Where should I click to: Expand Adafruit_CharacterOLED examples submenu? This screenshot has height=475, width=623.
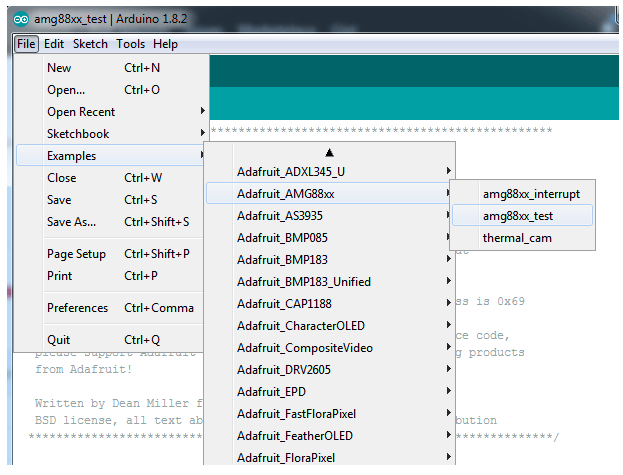click(x=330, y=326)
